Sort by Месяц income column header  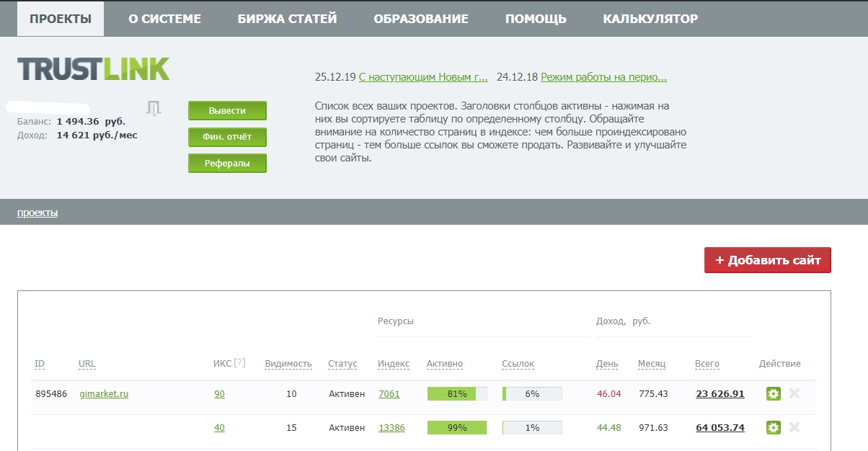(652, 364)
